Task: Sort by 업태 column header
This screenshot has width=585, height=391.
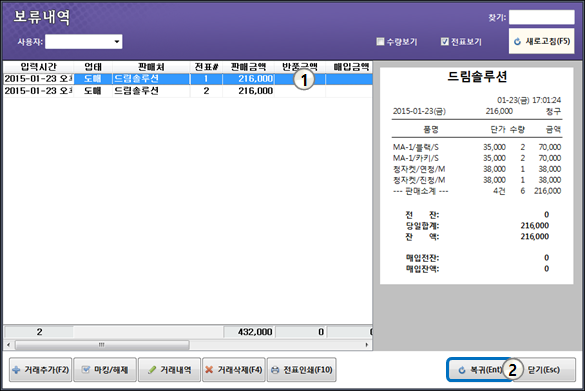Action: (x=93, y=67)
